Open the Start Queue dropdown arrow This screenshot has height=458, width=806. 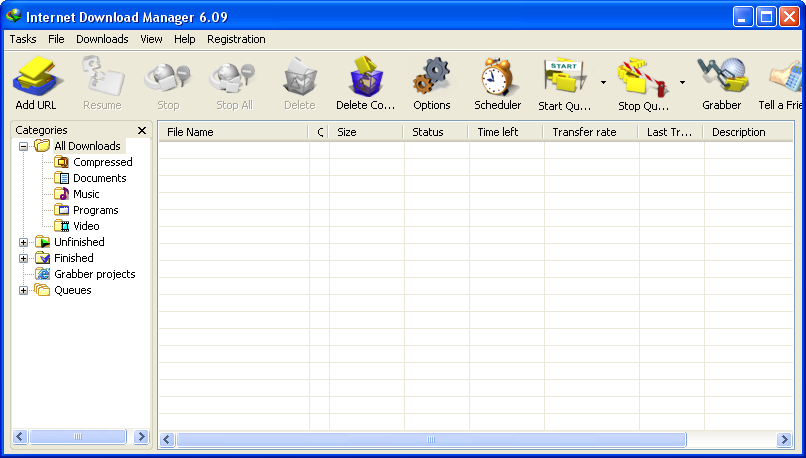603,82
